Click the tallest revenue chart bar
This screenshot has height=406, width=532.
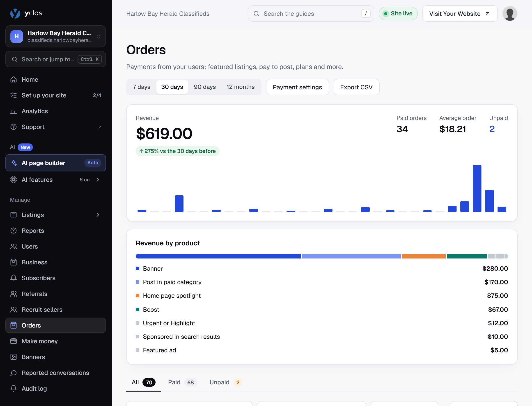coord(477,189)
